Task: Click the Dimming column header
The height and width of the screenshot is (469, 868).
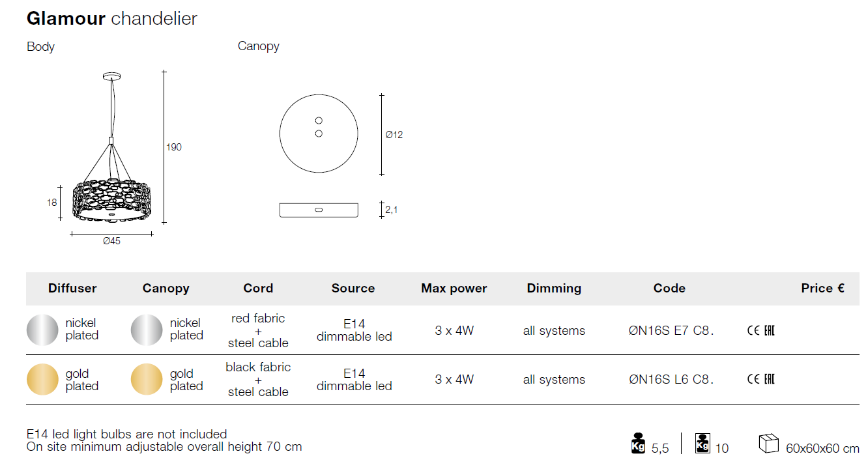Action: click(x=554, y=288)
